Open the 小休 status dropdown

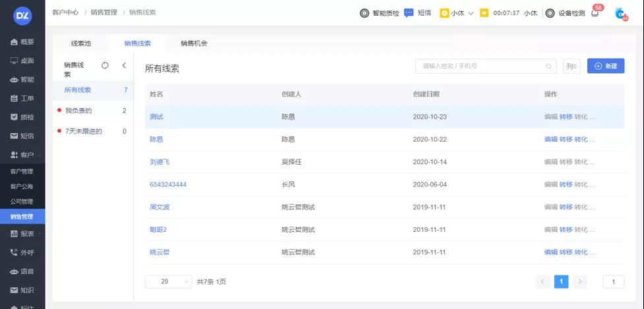point(457,13)
